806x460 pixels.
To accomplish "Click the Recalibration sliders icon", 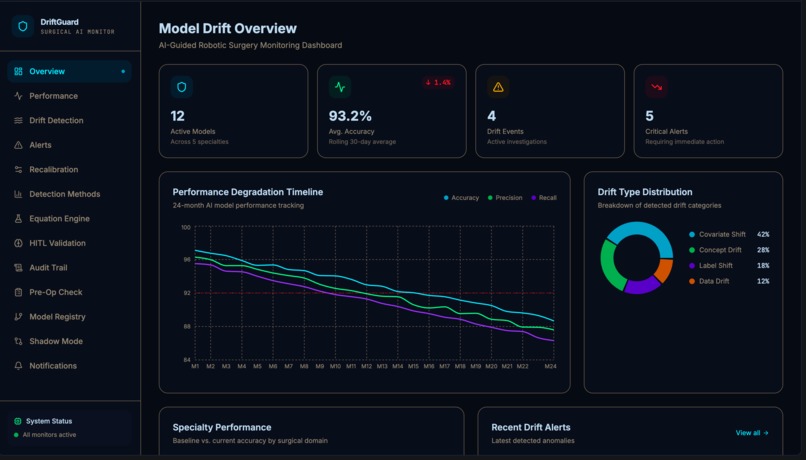I will click(18, 170).
